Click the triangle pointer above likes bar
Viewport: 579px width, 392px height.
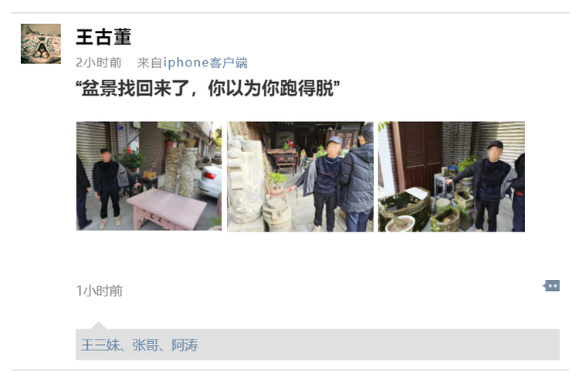[98, 325]
